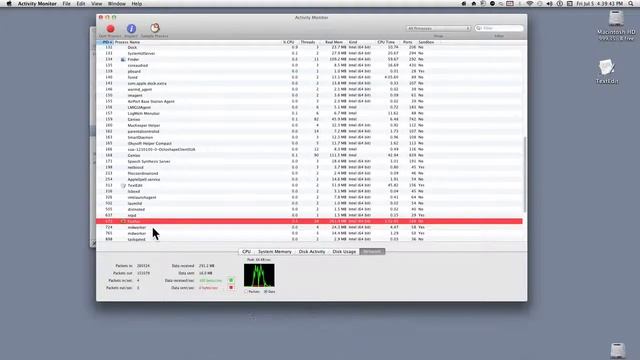The height and width of the screenshot is (360, 640).
Task: Switch to the Disk Activity tab
Action: [312, 251]
